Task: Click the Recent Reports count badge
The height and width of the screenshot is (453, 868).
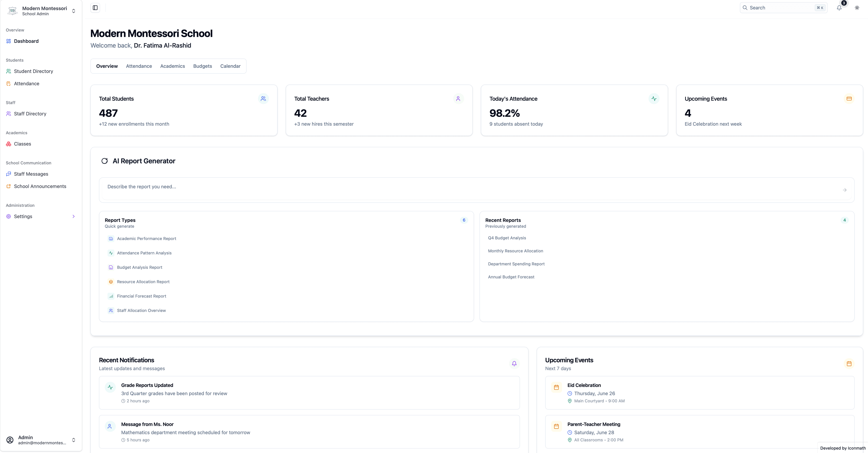Action: (845, 220)
